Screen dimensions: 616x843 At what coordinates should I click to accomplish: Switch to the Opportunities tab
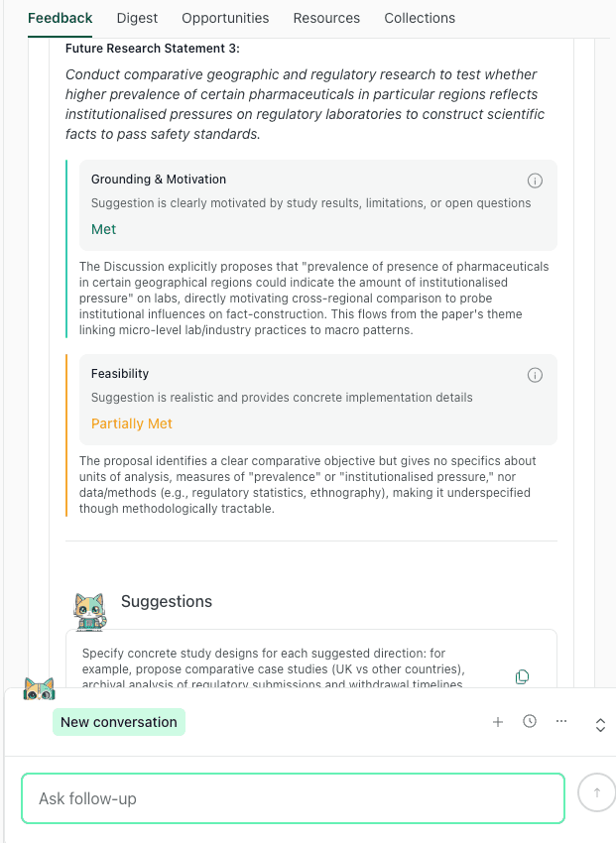click(x=225, y=18)
